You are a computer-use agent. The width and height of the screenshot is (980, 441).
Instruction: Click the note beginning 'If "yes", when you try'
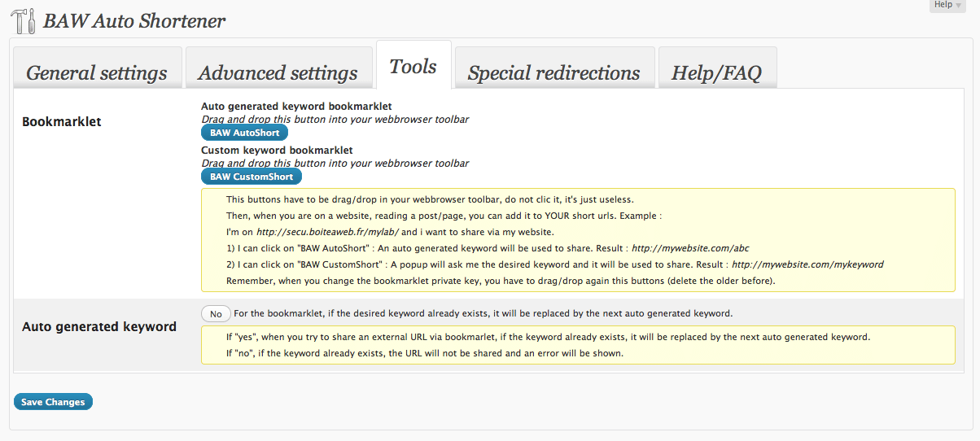pyautogui.click(x=548, y=337)
